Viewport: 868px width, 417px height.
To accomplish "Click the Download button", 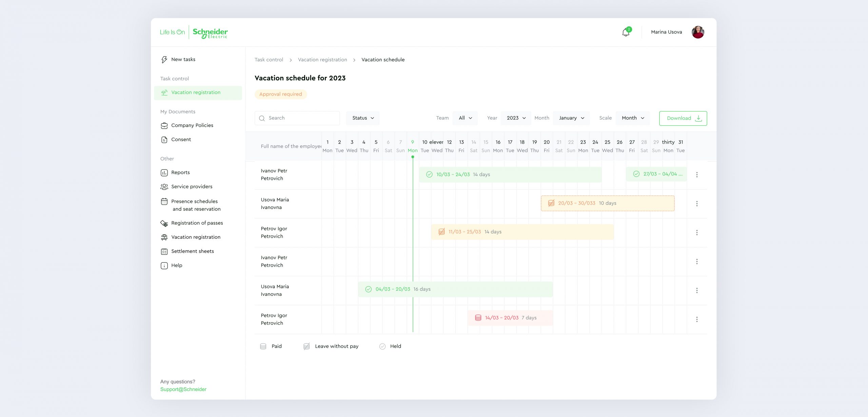I will tap(683, 118).
